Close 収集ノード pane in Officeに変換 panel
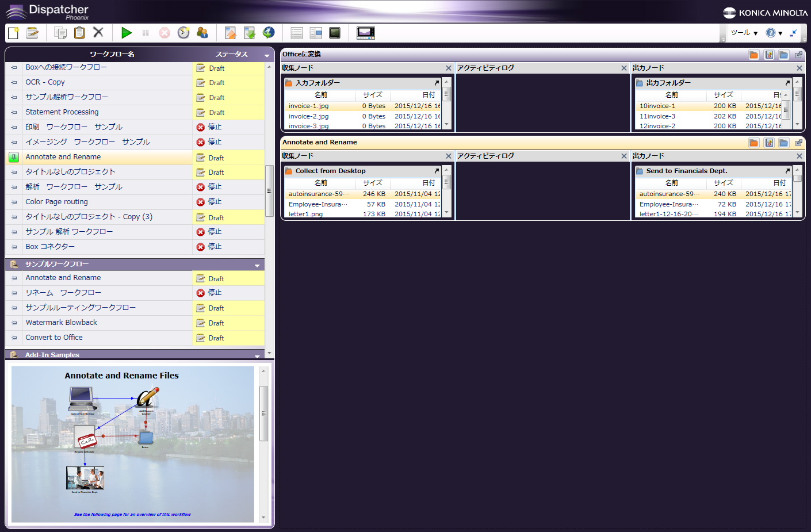The height and width of the screenshot is (532, 811). (x=449, y=68)
